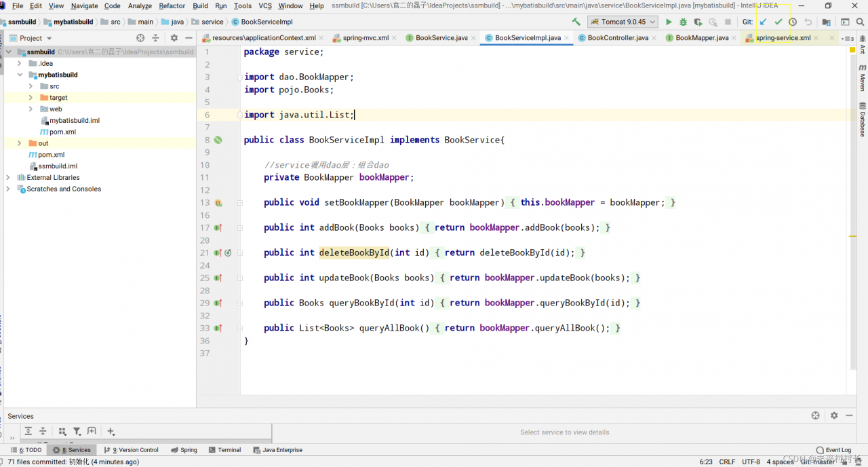Click the implements gutter icon on line 8
The image size is (868, 467).
pyautogui.click(x=218, y=140)
